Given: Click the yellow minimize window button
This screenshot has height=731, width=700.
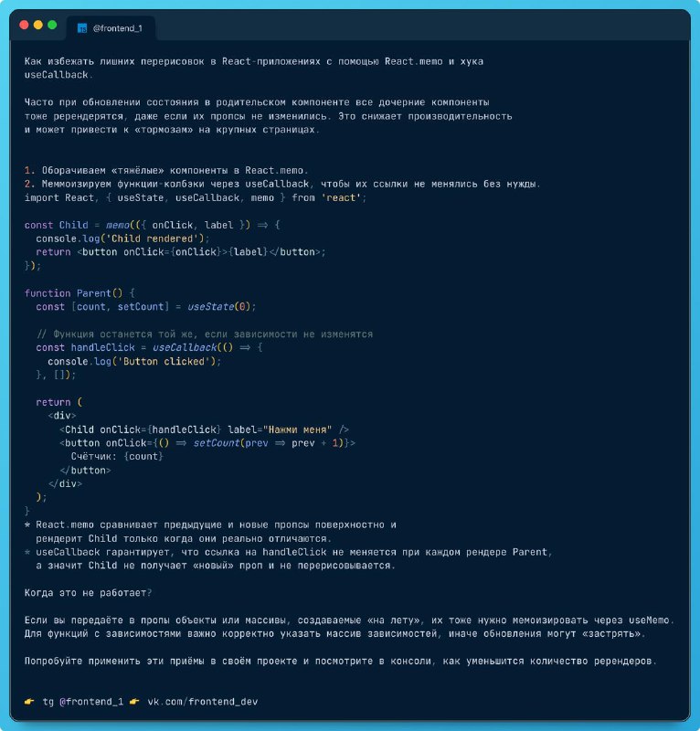Looking at the screenshot, I should [x=38, y=26].
